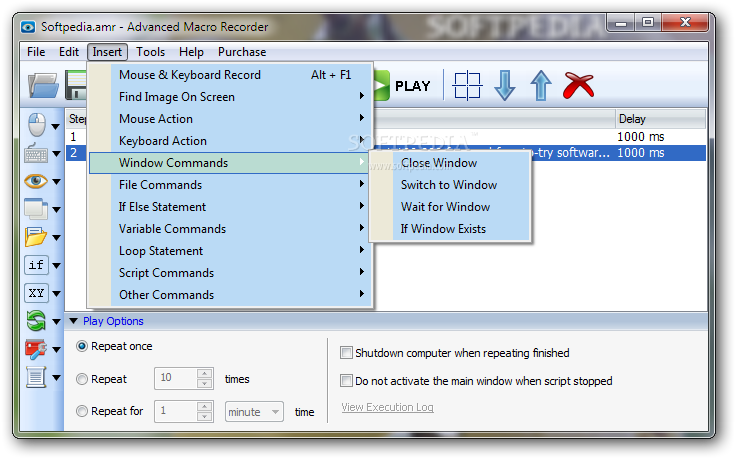Open the Purchase menu

point(242,52)
